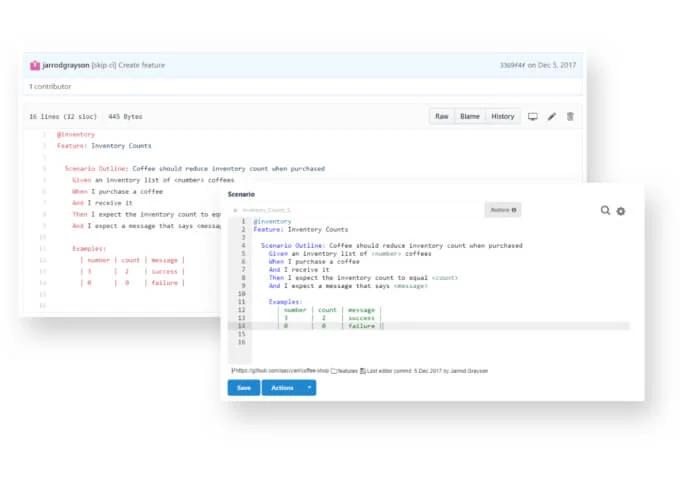This screenshot has width=680, height=480.
Task: View file History
Action: click(x=502, y=116)
